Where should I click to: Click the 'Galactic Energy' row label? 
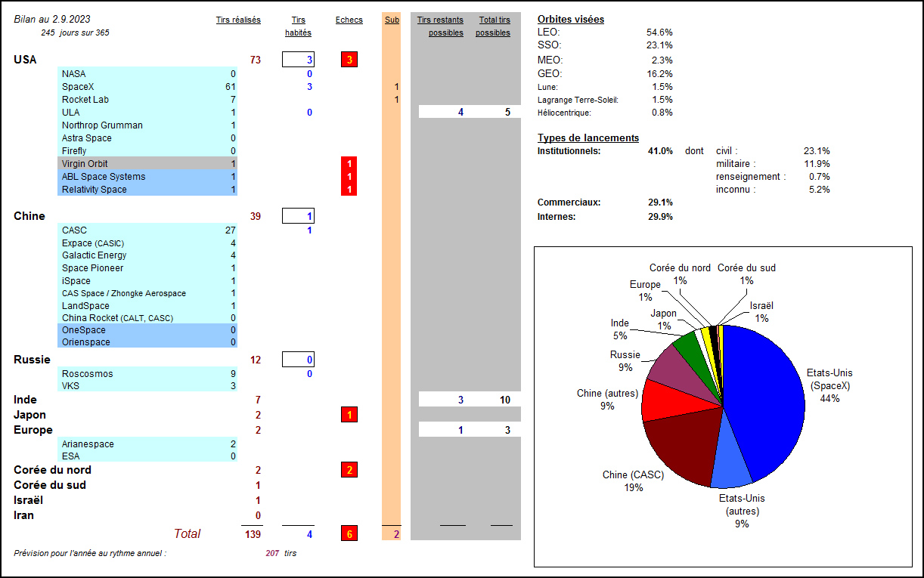(x=93, y=255)
